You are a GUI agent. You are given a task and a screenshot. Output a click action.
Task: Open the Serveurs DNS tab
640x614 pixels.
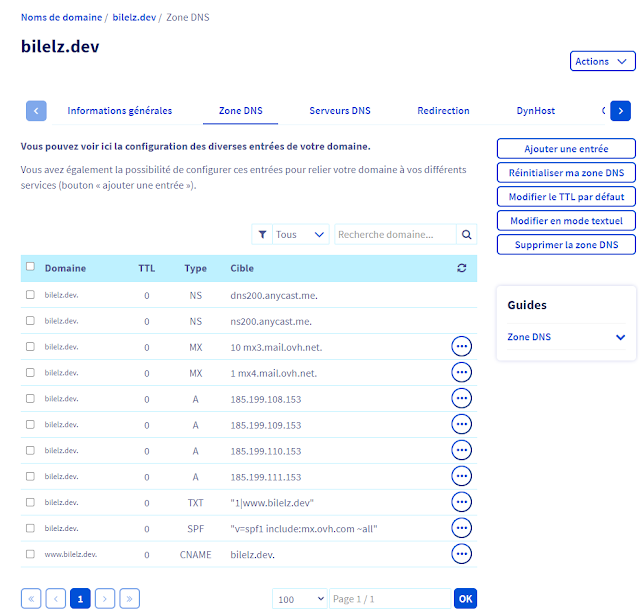(340, 111)
